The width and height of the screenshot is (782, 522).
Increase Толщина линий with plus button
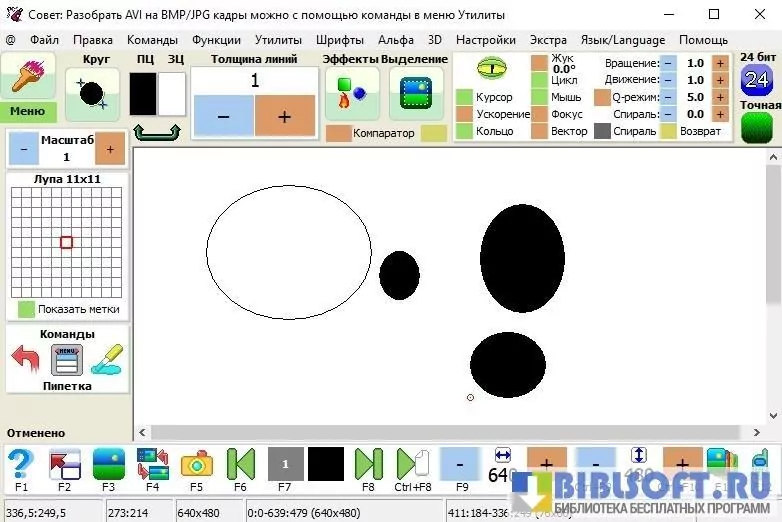[285, 116]
